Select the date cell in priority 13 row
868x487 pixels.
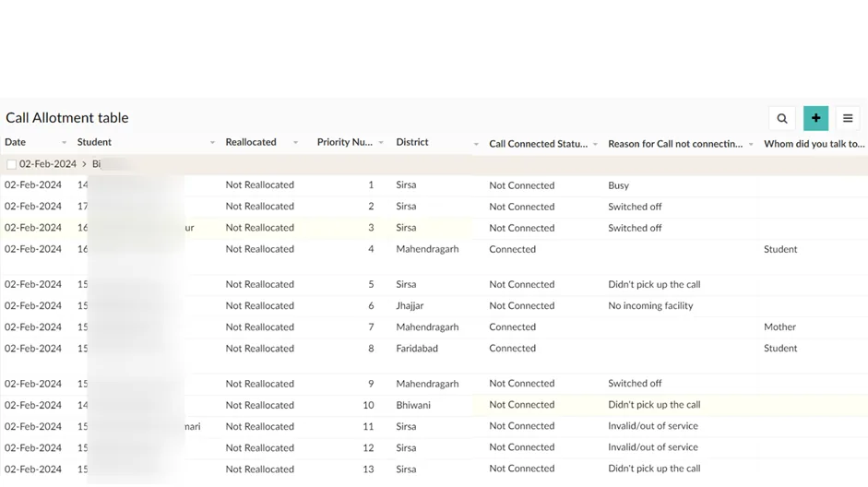click(32, 469)
